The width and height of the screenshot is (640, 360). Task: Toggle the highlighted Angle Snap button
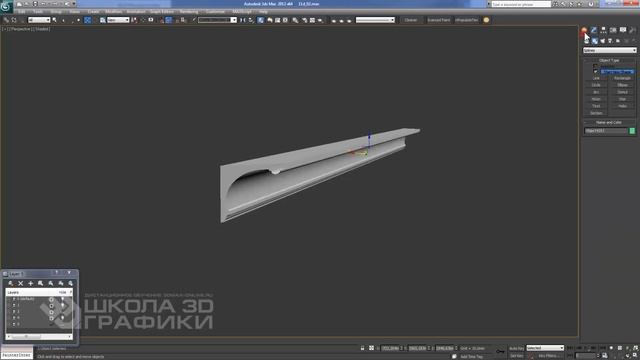pyautogui.click(x=169, y=20)
